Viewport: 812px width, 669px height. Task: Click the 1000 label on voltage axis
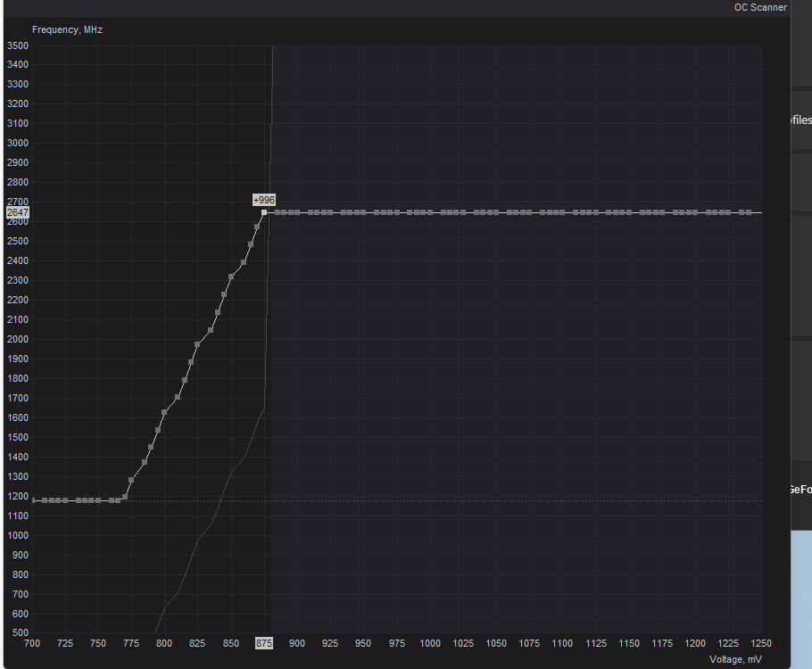pyautogui.click(x=430, y=643)
